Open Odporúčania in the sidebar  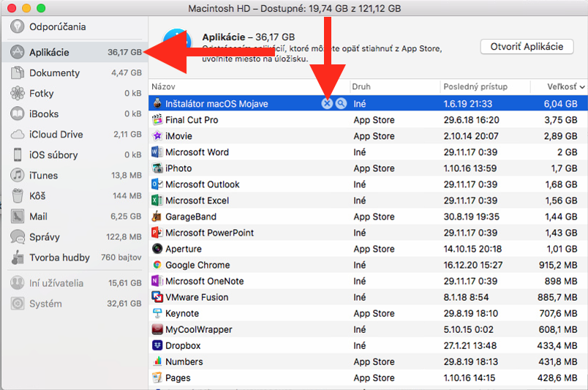[57, 27]
